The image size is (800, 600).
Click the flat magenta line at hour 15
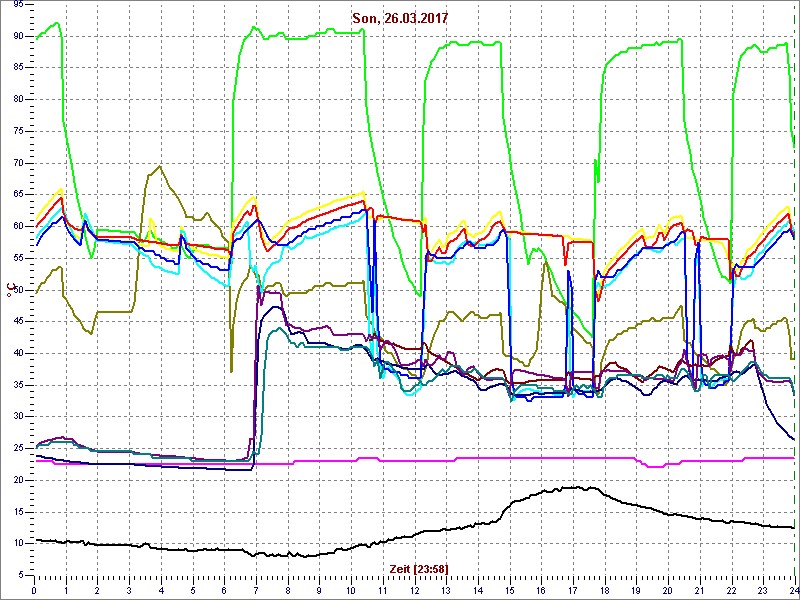tap(509, 458)
